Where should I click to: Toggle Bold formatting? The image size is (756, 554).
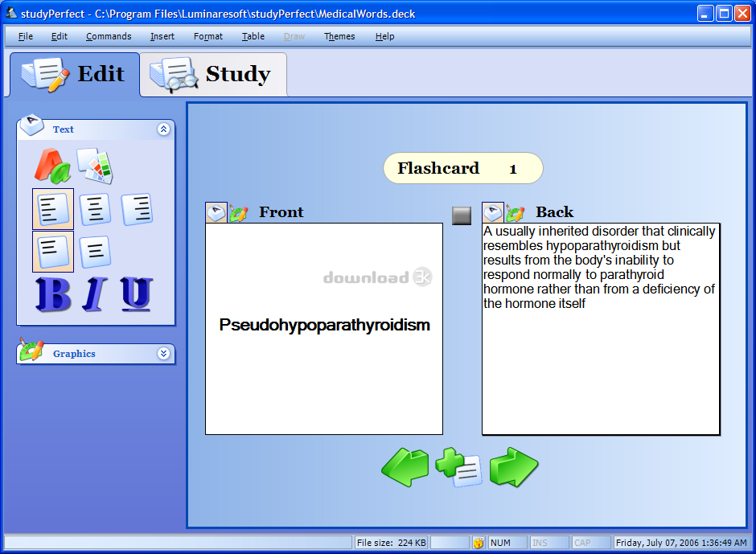53,293
